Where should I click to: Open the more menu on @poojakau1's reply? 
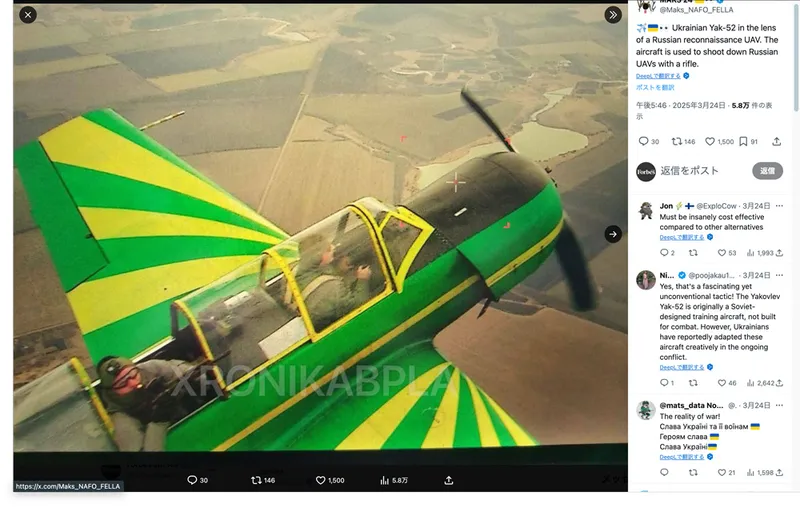(779, 275)
